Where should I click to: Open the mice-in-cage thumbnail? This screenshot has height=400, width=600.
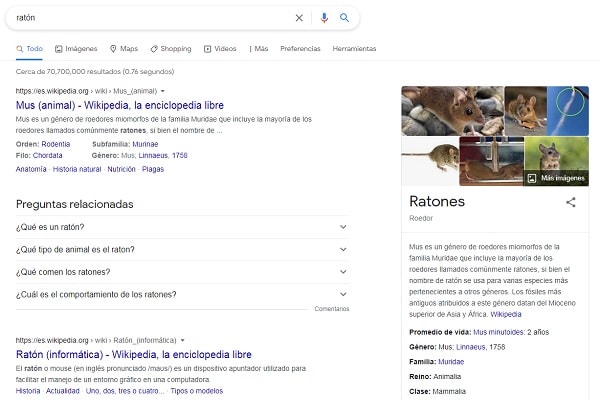[491, 161]
